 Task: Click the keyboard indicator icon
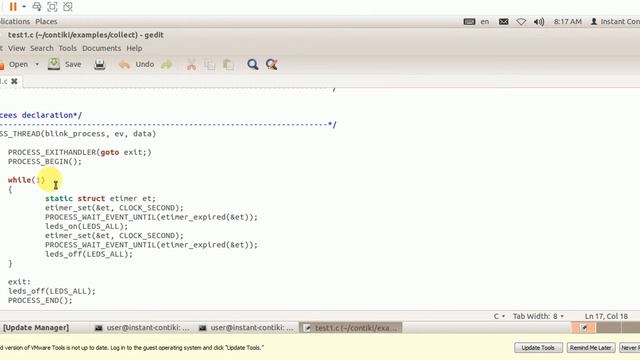(469, 22)
